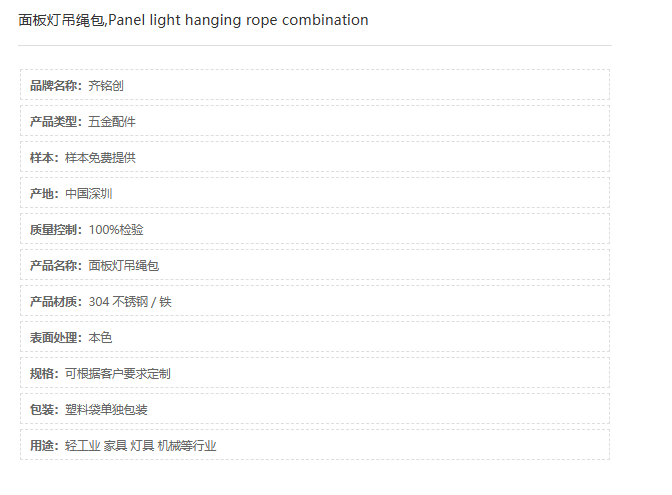Select the packaging value 塑料袋单独包装

(x=107, y=410)
